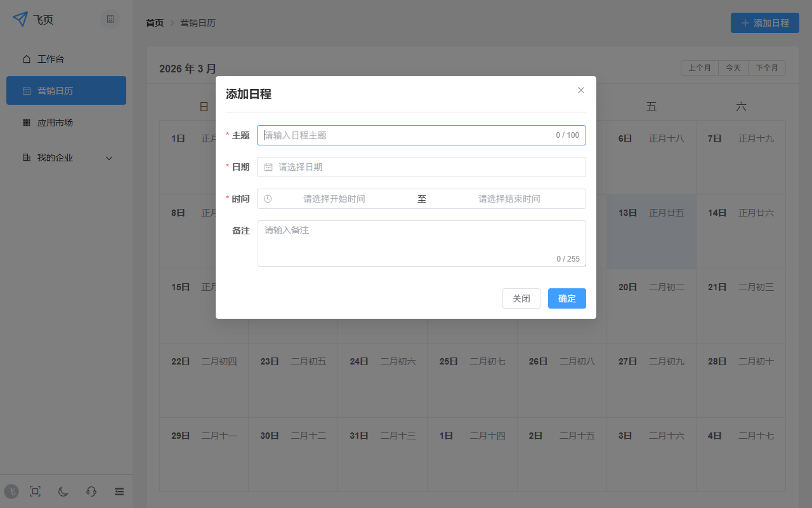The image size is (812, 508).
Task: Click the enterprise icon beside the 飞页 title
Action: click(110, 19)
